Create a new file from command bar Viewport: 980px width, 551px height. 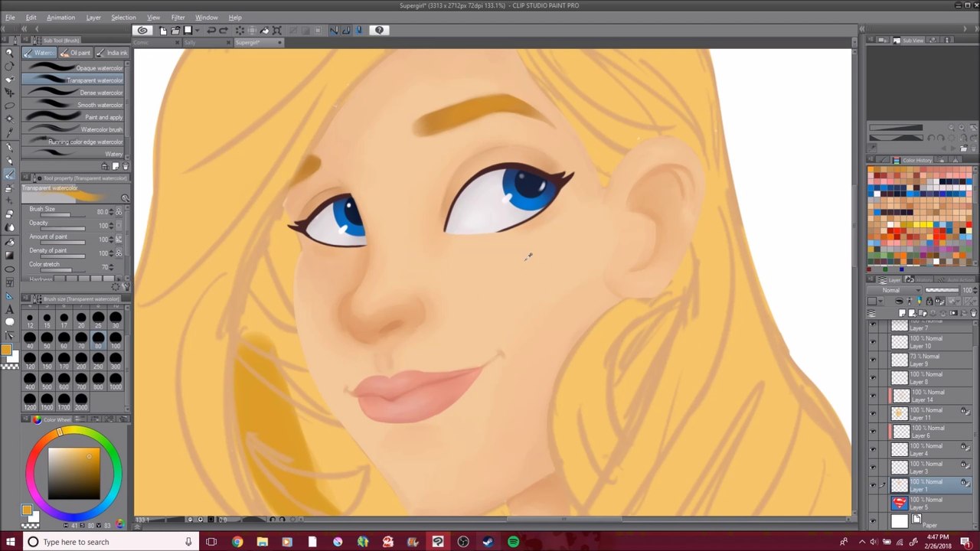pos(163,31)
